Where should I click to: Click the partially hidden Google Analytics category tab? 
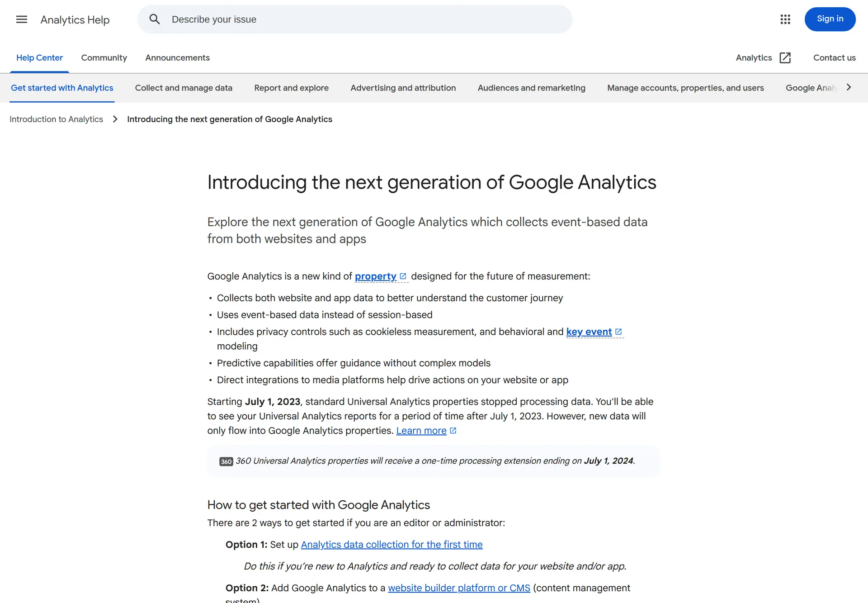pyautogui.click(x=812, y=88)
